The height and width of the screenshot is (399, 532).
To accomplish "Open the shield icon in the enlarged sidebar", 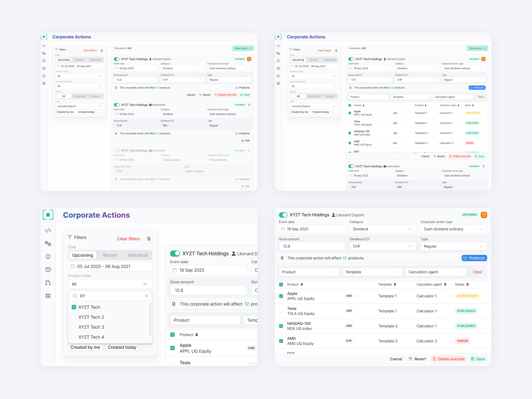I will [48, 256].
